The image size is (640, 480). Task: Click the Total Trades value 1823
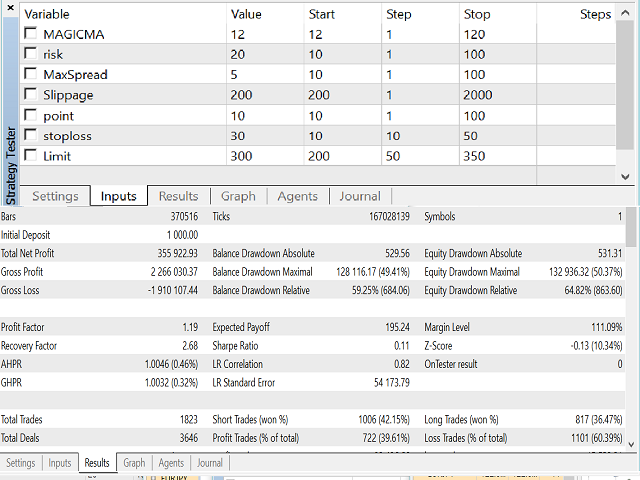pos(189,420)
